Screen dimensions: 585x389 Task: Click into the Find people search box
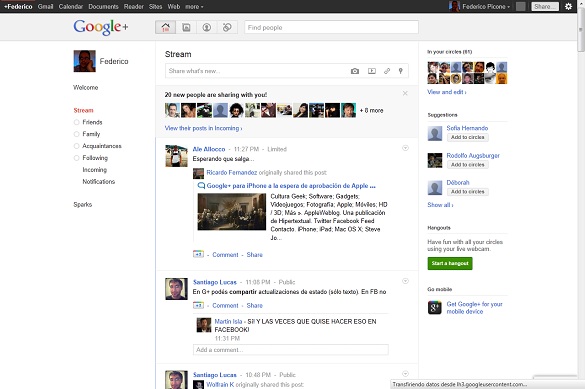pyautogui.click(x=331, y=27)
